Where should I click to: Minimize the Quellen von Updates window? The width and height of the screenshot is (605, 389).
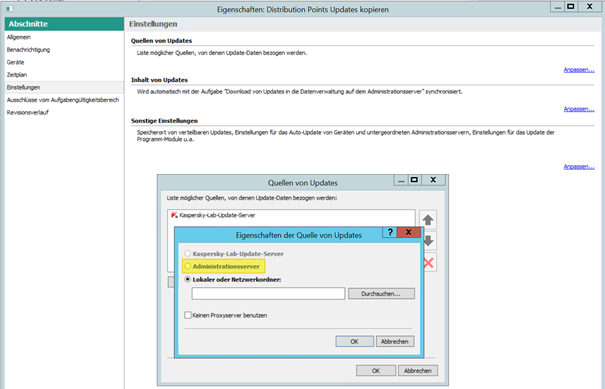[401, 180]
